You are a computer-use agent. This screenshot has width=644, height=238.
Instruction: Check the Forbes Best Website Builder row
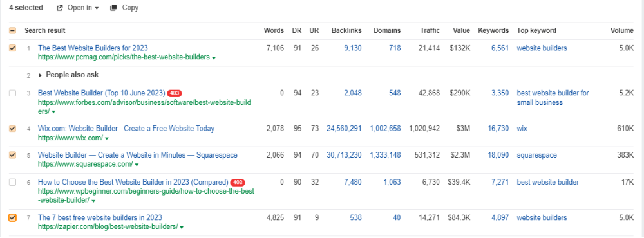click(x=12, y=93)
